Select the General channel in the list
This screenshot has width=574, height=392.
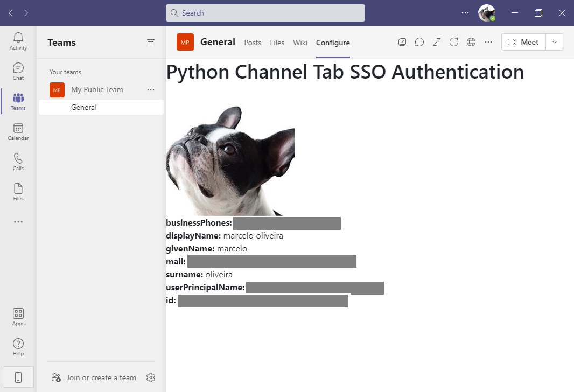point(101,107)
